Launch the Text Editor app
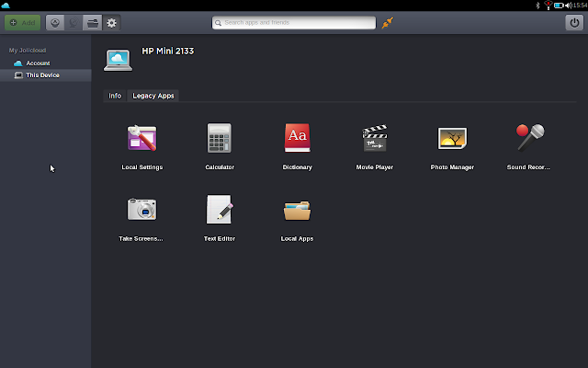Viewport: 588px width, 368px height. point(220,209)
